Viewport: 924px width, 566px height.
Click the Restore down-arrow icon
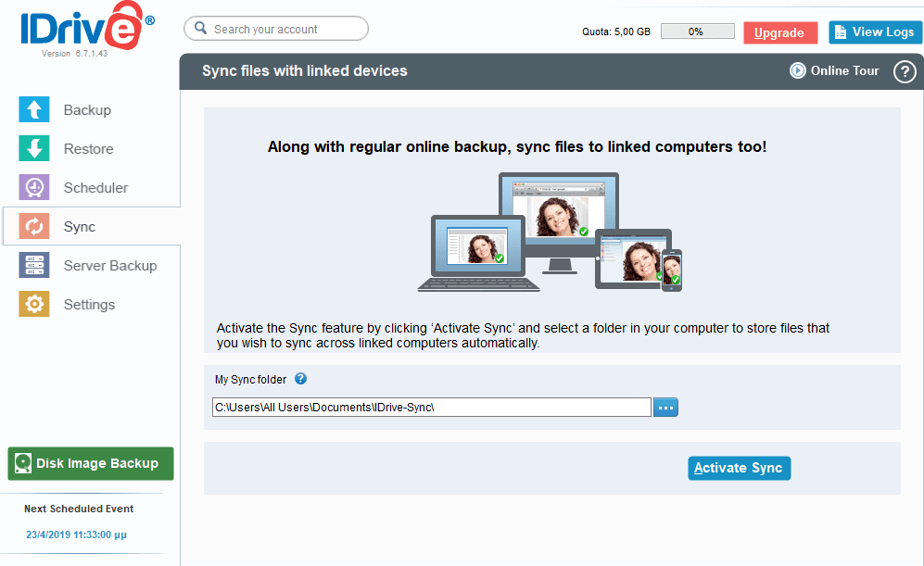point(34,148)
